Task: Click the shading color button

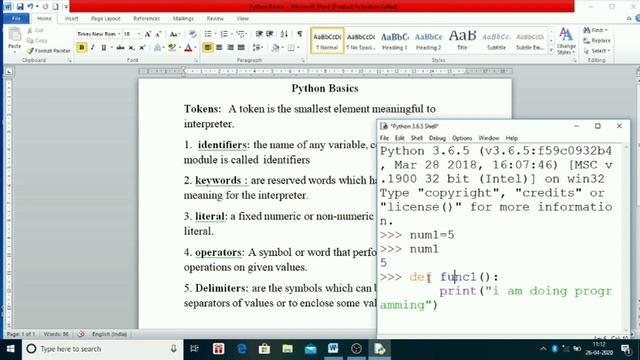Action: pyautogui.click(x=276, y=48)
